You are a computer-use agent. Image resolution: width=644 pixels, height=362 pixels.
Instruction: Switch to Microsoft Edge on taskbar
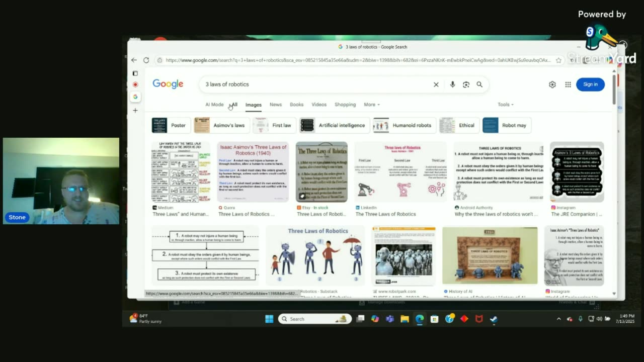pyautogui.click(x=420, y=319)
